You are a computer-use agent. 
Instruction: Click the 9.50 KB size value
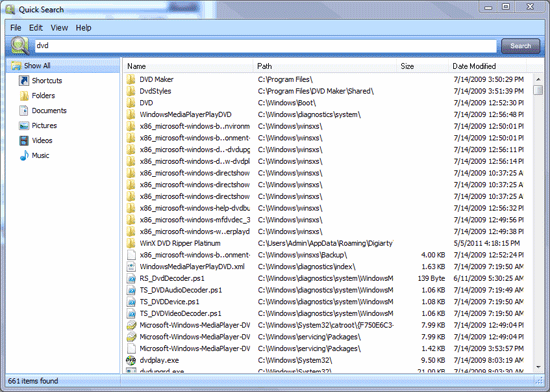(433, 360)
